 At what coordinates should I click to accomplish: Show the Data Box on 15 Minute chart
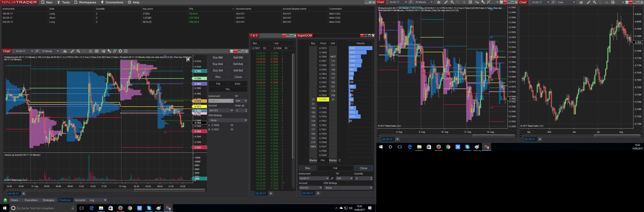click(x=96, y=51)
